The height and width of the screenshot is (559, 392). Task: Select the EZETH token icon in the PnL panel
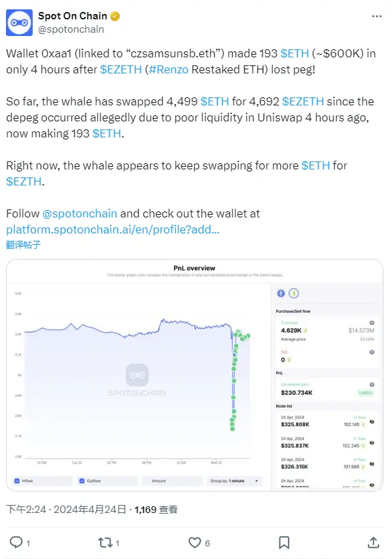294,293
